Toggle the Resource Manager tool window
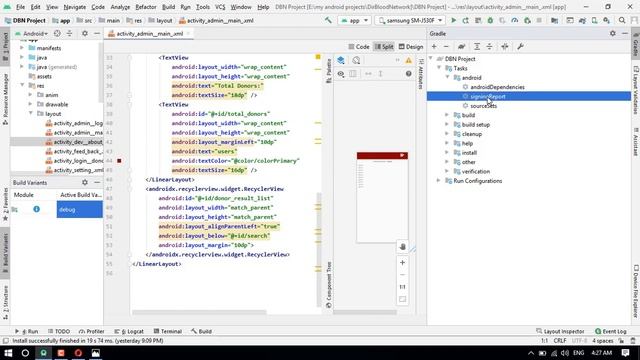The image size is (640, 360). 5,100
